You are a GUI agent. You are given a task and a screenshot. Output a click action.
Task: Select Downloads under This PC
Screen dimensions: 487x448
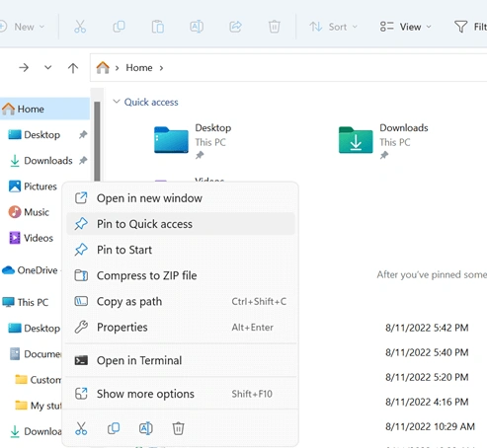coord(35,431)
